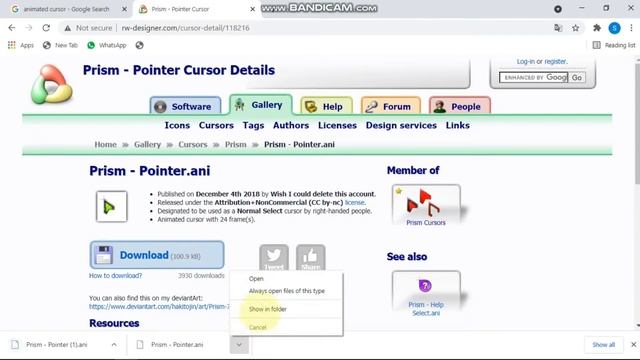Open the extensions puzzle icon
This screenshot has height=360, width=640.
[597, 28]
